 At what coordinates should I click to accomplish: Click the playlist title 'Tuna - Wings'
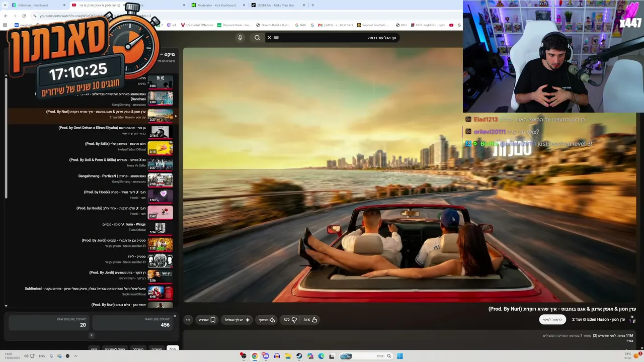[124, 224]
